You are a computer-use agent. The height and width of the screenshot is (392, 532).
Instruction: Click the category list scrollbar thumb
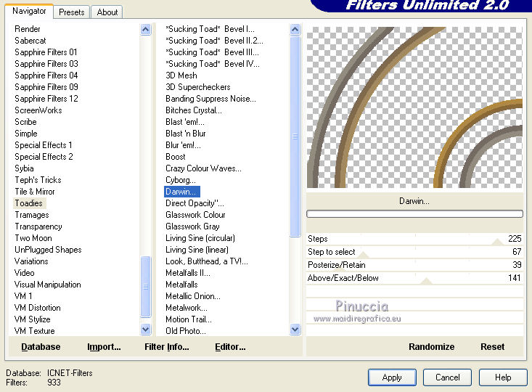146,287
